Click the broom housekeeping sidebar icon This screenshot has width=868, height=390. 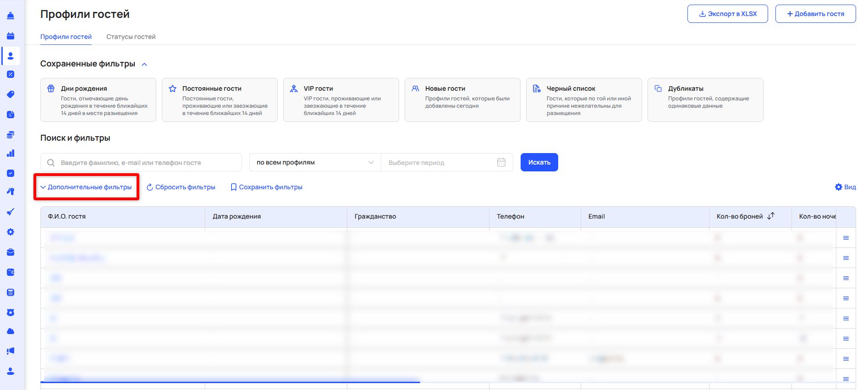coord(11,212)
